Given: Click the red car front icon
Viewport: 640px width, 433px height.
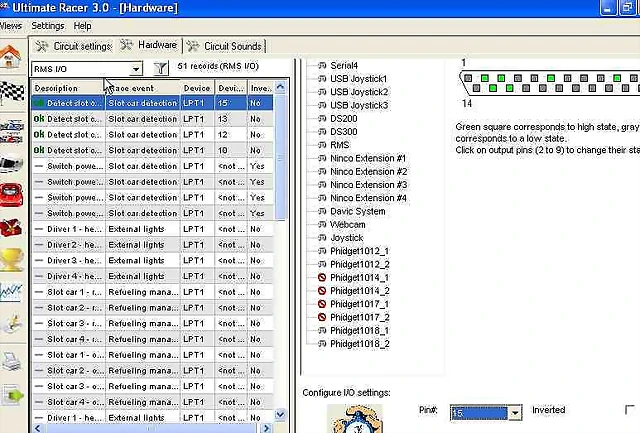Looking at the screenshot, I should tap(11, 195).
